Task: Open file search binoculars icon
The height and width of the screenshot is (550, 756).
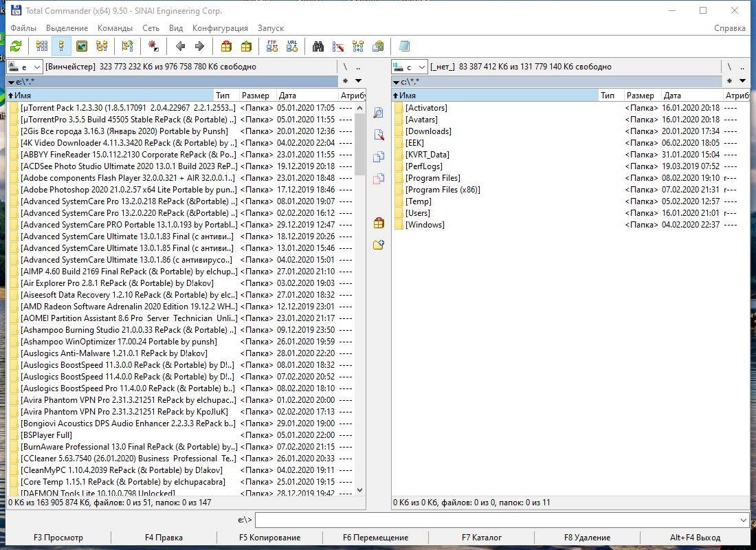Action: click(x=318, y=46)
